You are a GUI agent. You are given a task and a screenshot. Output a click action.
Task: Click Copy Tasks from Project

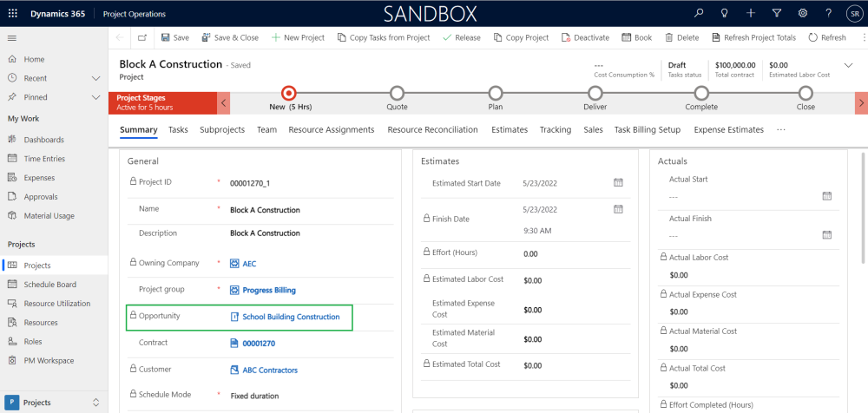point(383,37)
